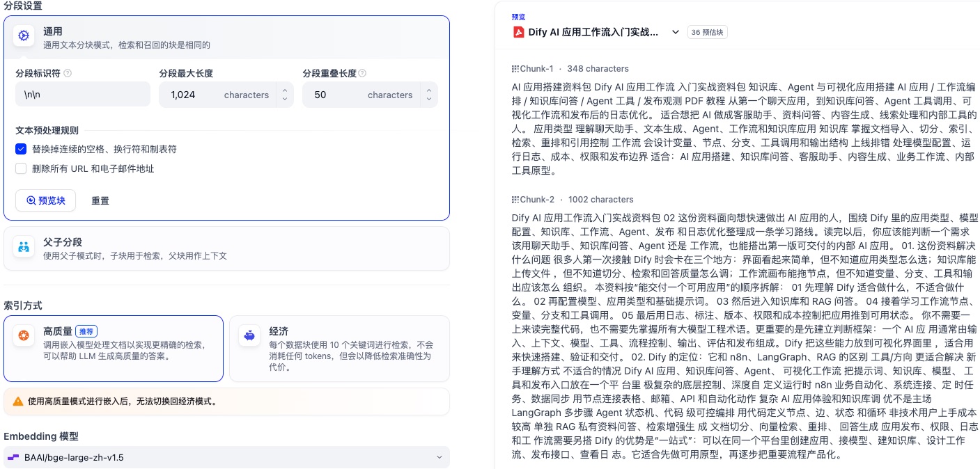Choose the 经济 index method card
Viewport: 980px width, 469px height.
(x=339, y=349)
